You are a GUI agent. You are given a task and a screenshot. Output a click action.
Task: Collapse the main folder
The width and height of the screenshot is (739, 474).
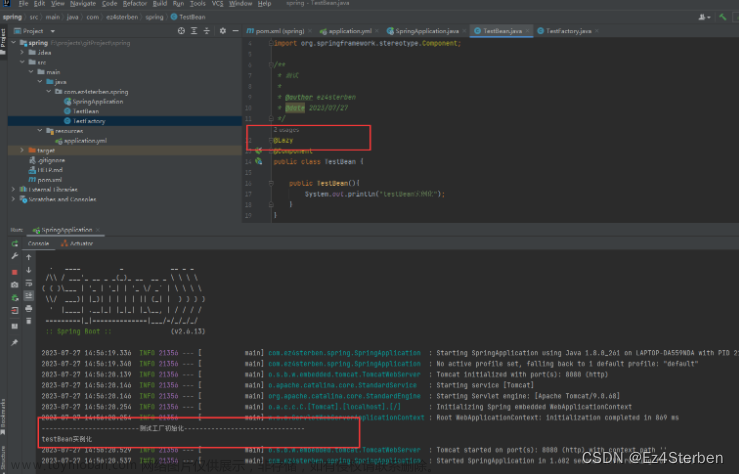(31, 72)
